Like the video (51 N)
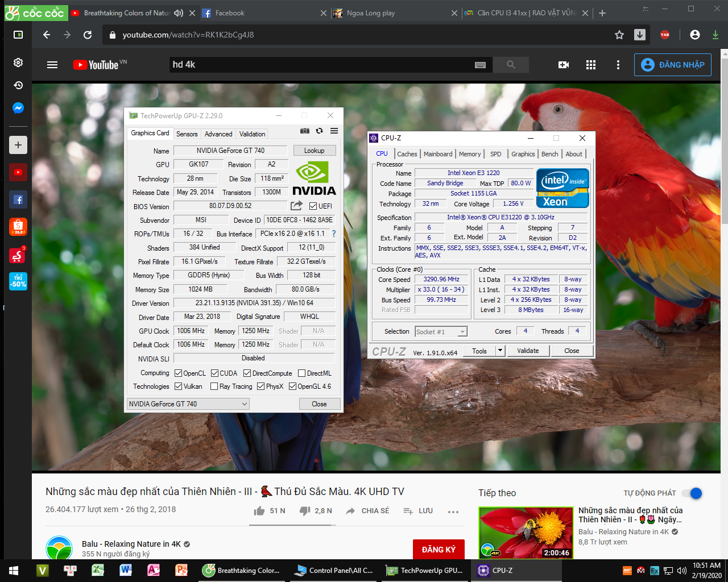 270,511
